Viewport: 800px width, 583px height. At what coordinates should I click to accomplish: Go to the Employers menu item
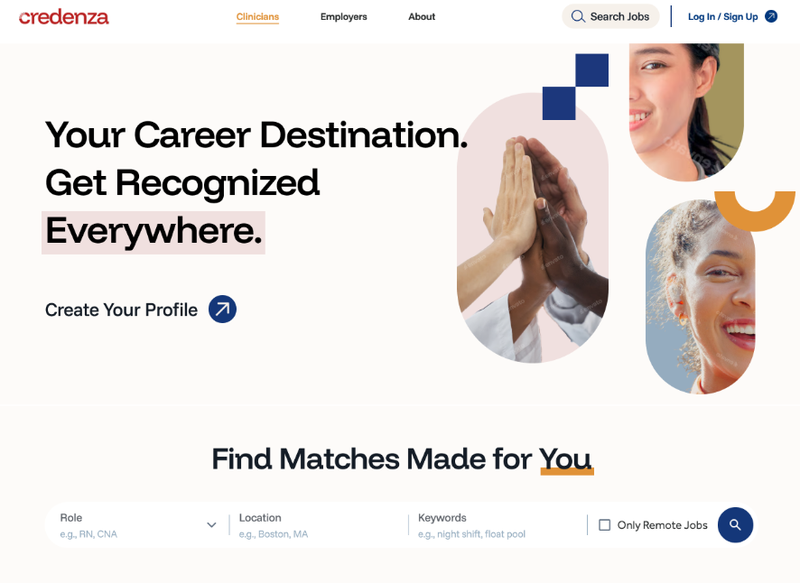(x=343, y=17)
